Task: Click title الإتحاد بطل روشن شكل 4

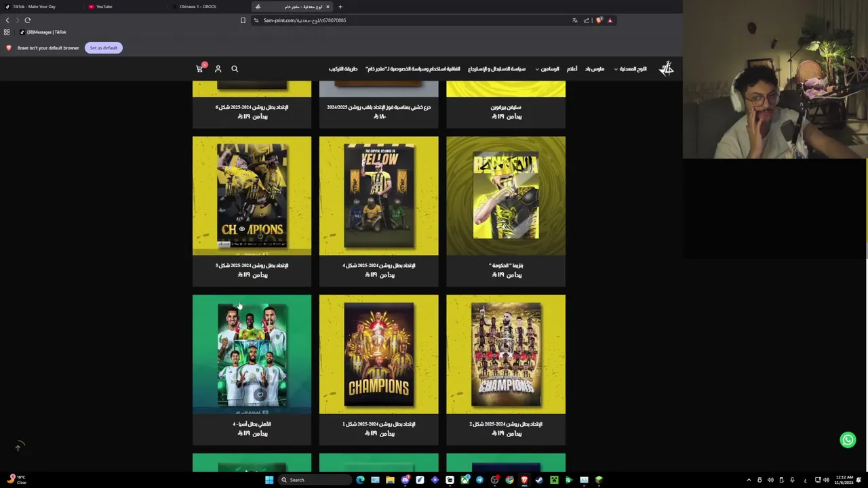Action: (x=378, y=266)
